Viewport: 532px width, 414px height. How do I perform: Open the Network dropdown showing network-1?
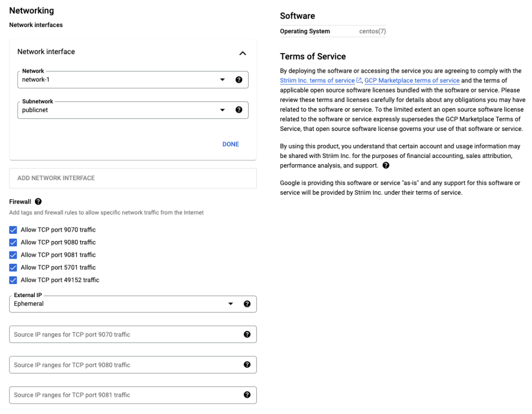point(125,80)
